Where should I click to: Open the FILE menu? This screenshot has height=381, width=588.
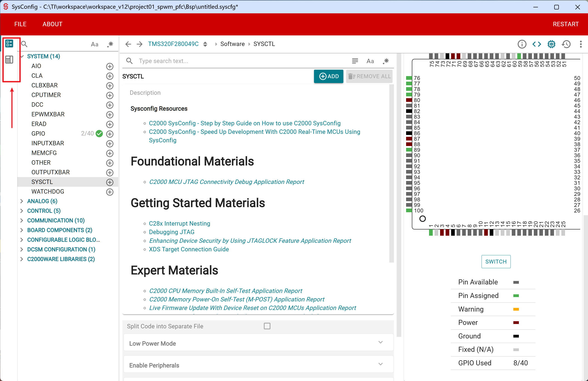[20, 24]
